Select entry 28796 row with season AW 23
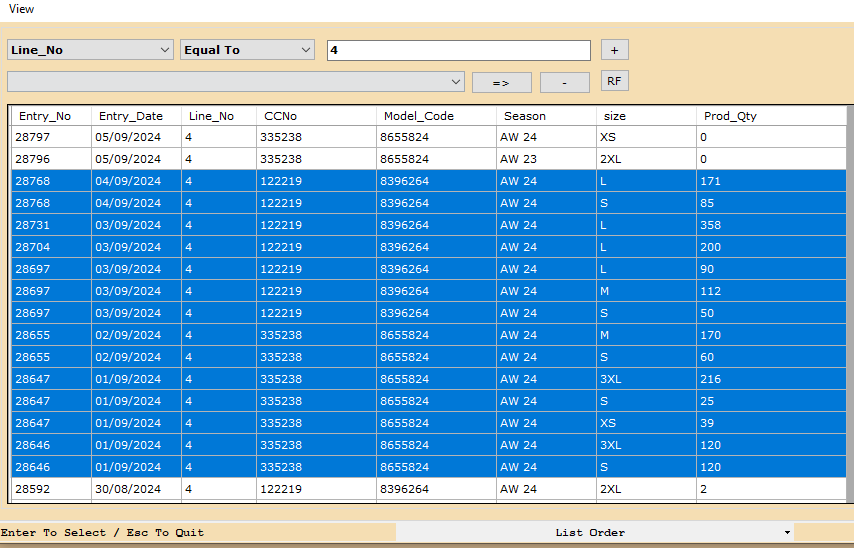The width and height of the screenshot is (854, 548). [x=400, y=159]
